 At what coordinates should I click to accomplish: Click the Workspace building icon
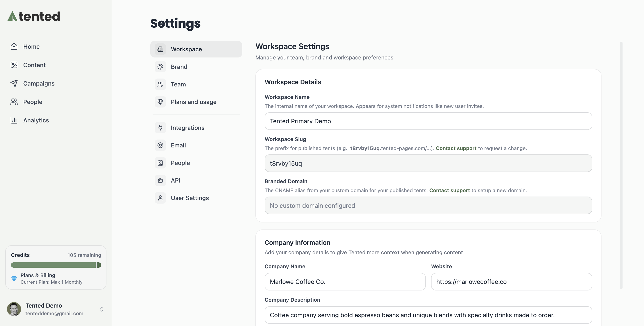(x=160, y=49)
